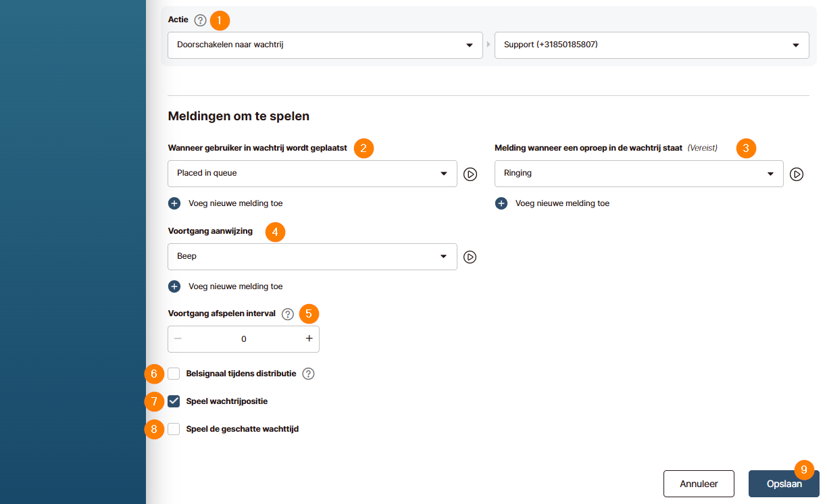Click plus icon under 'Beep' dropdown
This screenshot has width=827, height=504.
174,286
